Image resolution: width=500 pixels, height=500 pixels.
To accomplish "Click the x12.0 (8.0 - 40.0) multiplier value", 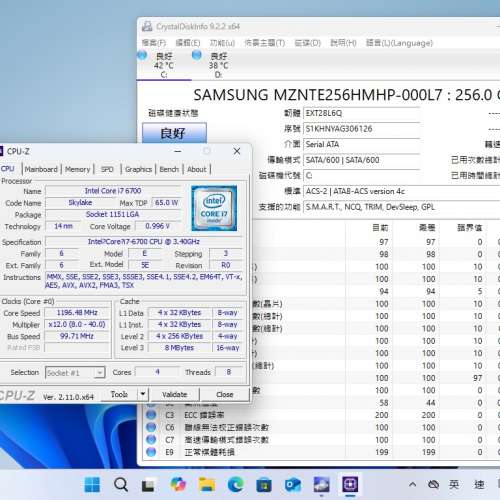I will [77, 324].
